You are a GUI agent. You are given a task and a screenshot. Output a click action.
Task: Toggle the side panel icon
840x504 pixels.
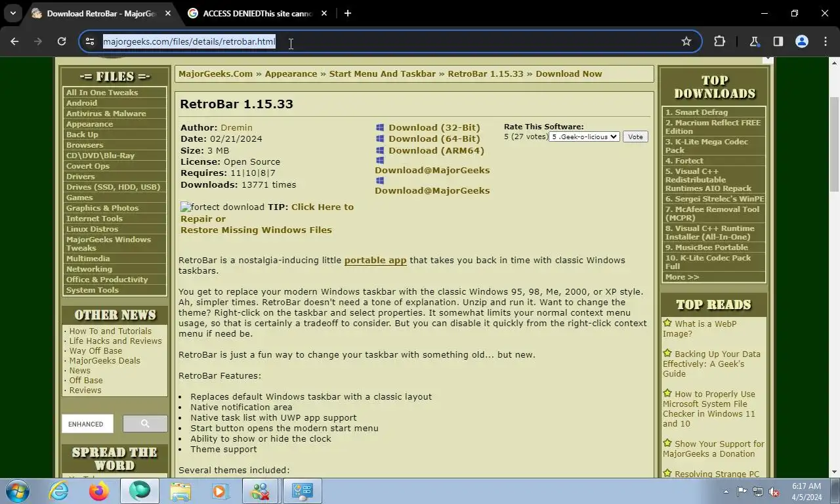point(778,41)
